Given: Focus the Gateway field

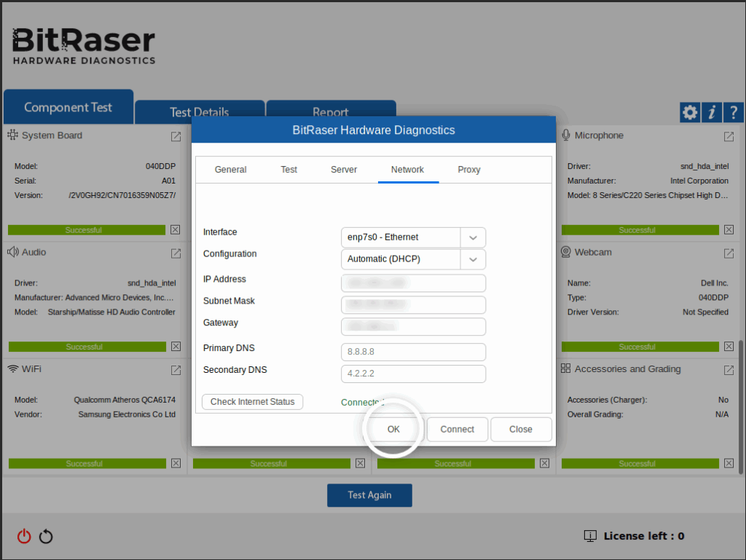Looking at the screenshot, I should click(x=414, y=326).
